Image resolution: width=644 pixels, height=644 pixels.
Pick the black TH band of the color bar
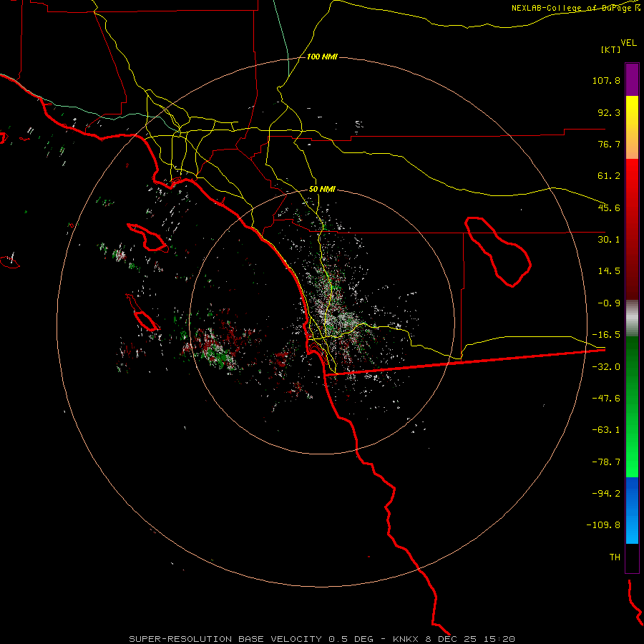coord(632,558)
